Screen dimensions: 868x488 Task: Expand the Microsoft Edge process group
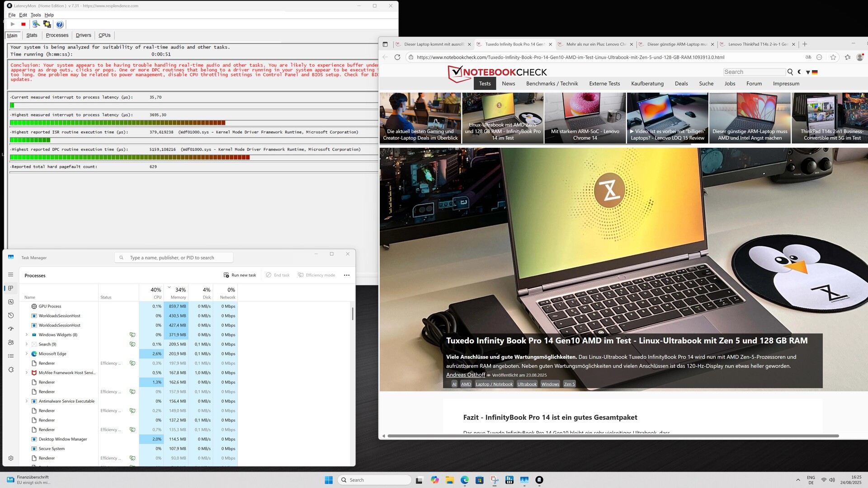[x=27, y=354]
